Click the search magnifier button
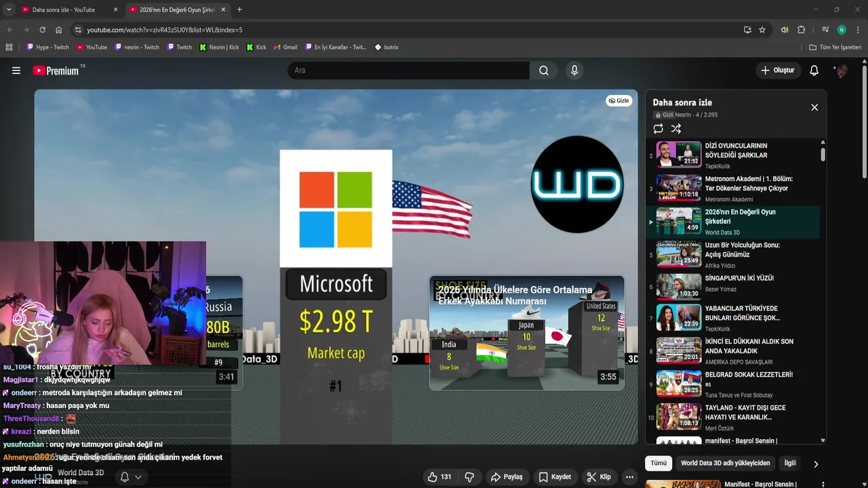 click(544, 70)
